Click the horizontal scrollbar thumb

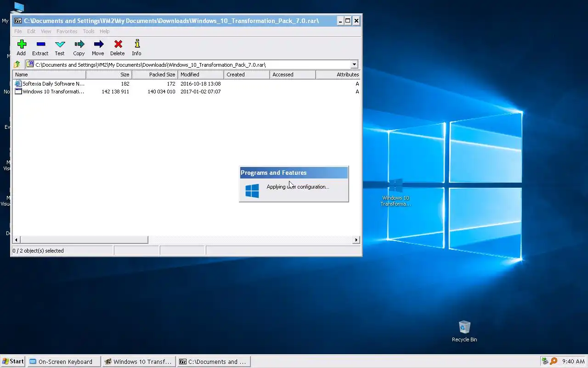pos(84,240)
